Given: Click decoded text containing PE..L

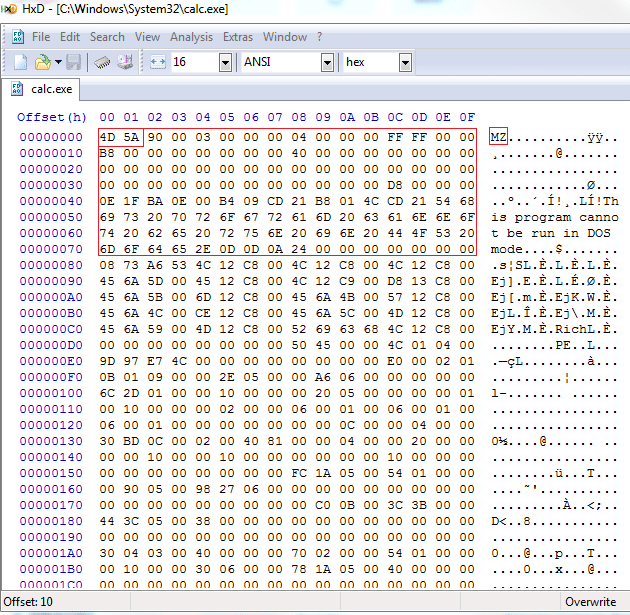Looking at the screenshot, I should click(x=554, y=345).
